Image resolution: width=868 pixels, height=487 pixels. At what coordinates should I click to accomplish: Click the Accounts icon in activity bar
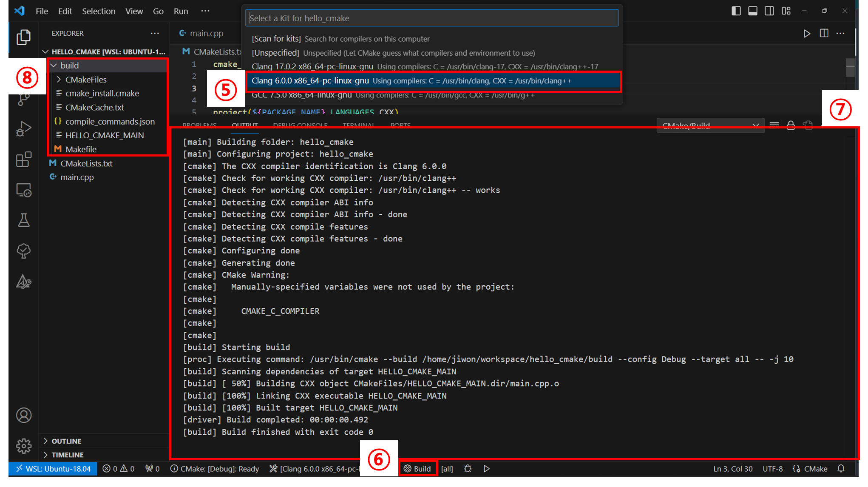[23, 415]
